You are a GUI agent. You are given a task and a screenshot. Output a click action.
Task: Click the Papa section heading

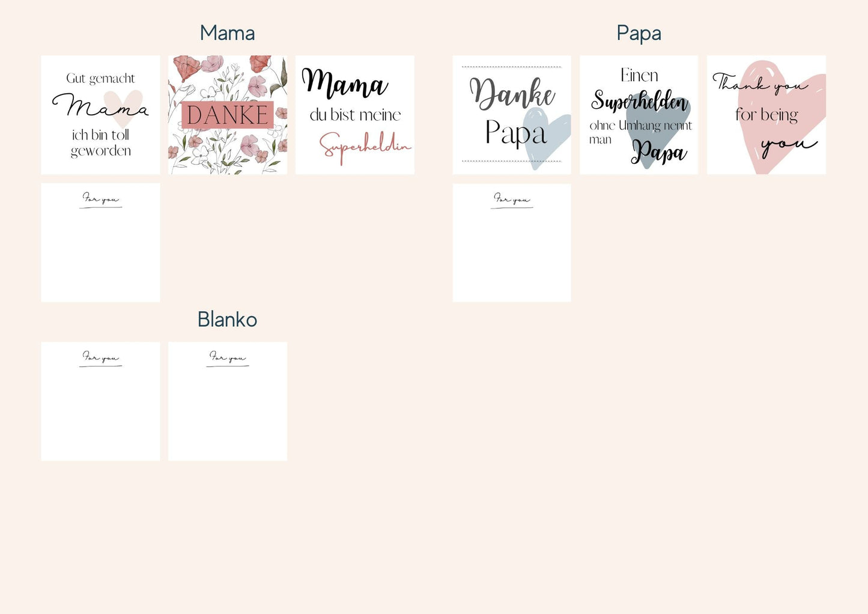coord(639,33)
